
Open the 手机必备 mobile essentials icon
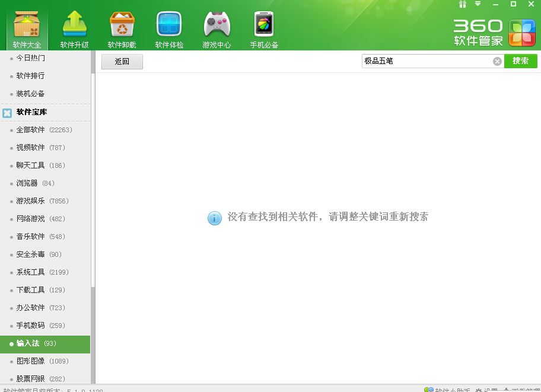263,27
